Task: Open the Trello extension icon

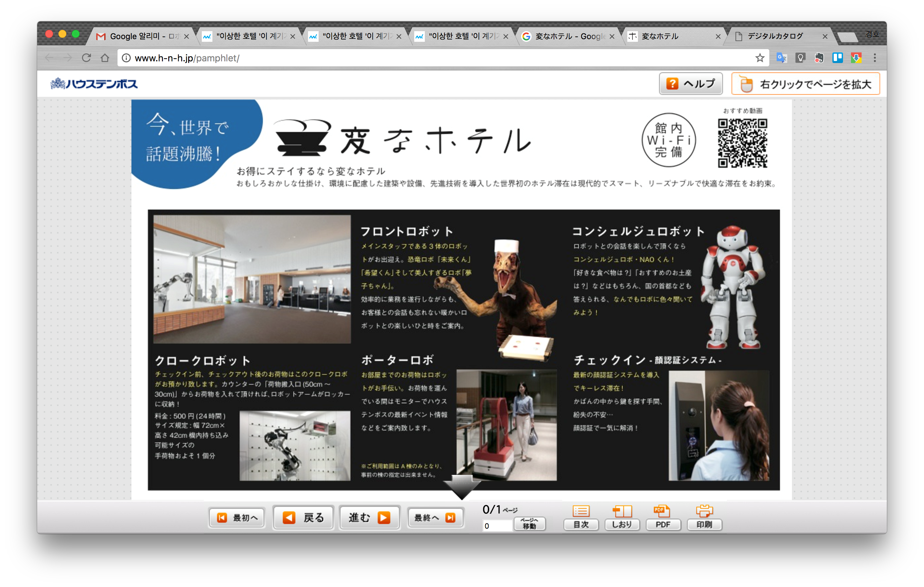Action: [837, 58]
